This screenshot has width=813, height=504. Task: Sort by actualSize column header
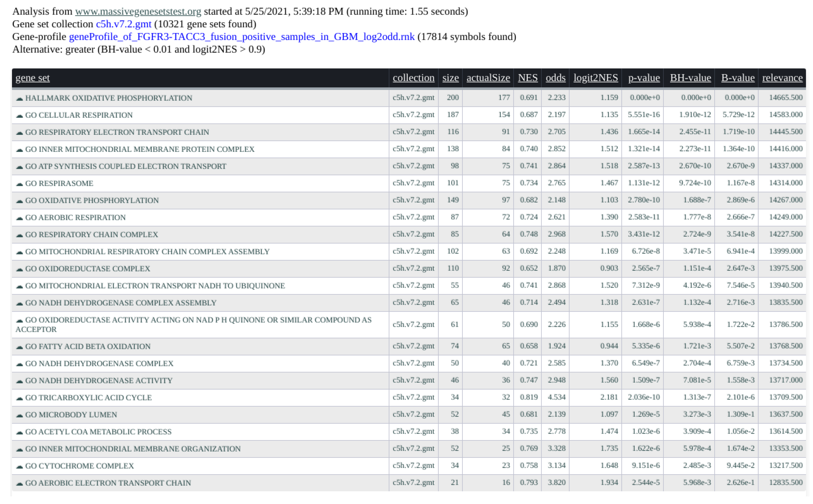tap(488, 78)
